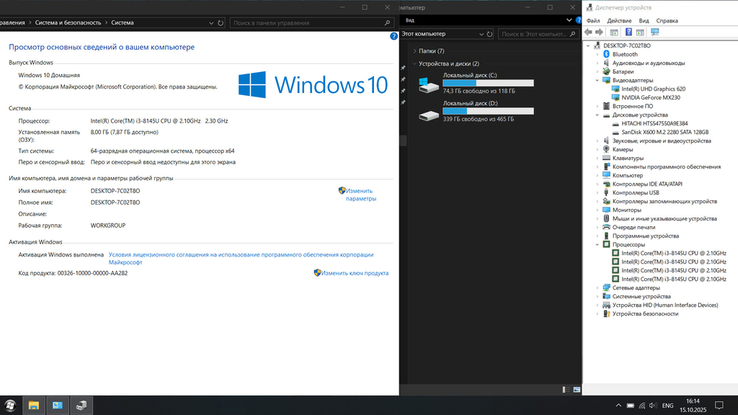The height and width of the screenshot is (415, 738).
Task: Select Локальный диск (C:) drive icon
Action: [x=429, y=85]
